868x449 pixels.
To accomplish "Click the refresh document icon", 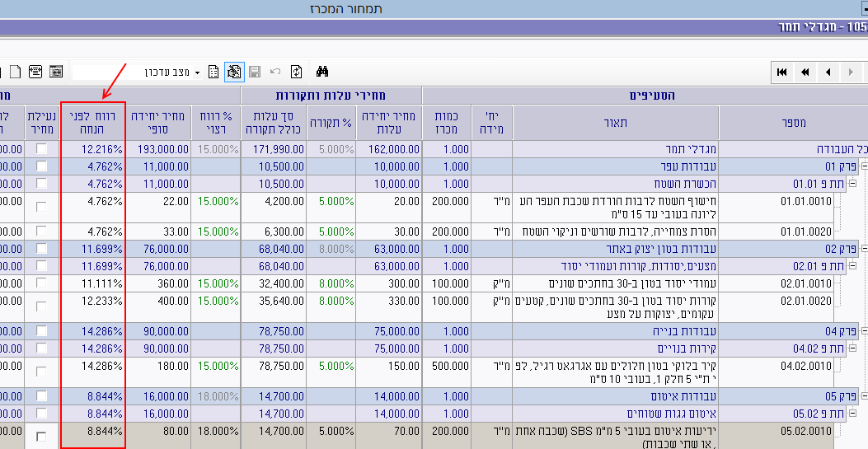I will 296,72.
